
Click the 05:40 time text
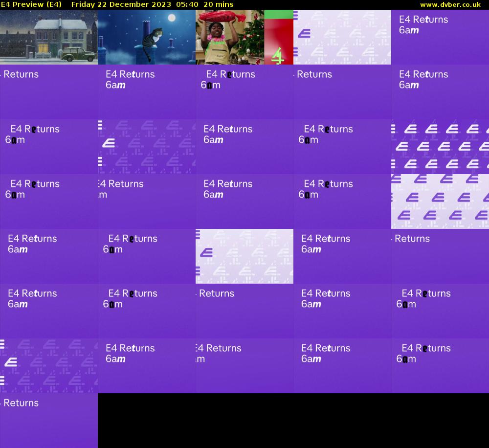click(187, 4)
